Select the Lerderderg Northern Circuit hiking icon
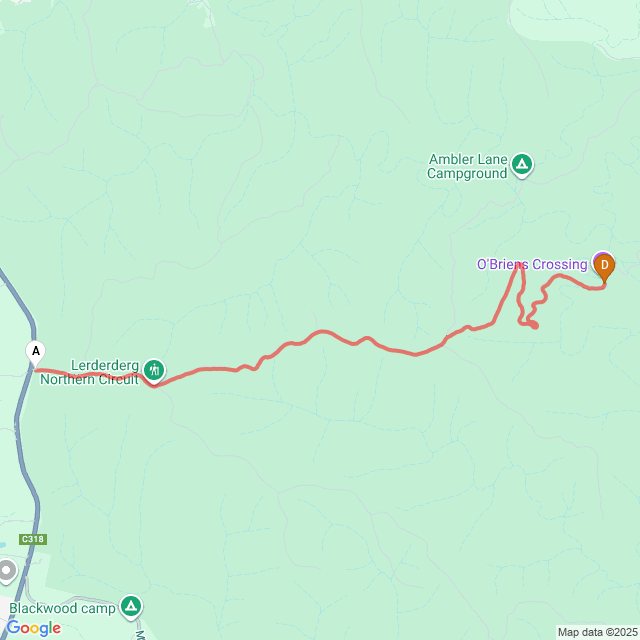The height and width of the screenshot is (640, 640). click(154, 371)
